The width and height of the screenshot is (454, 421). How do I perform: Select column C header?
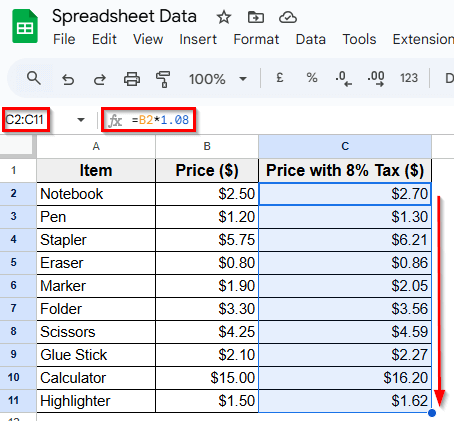[345, 146]
